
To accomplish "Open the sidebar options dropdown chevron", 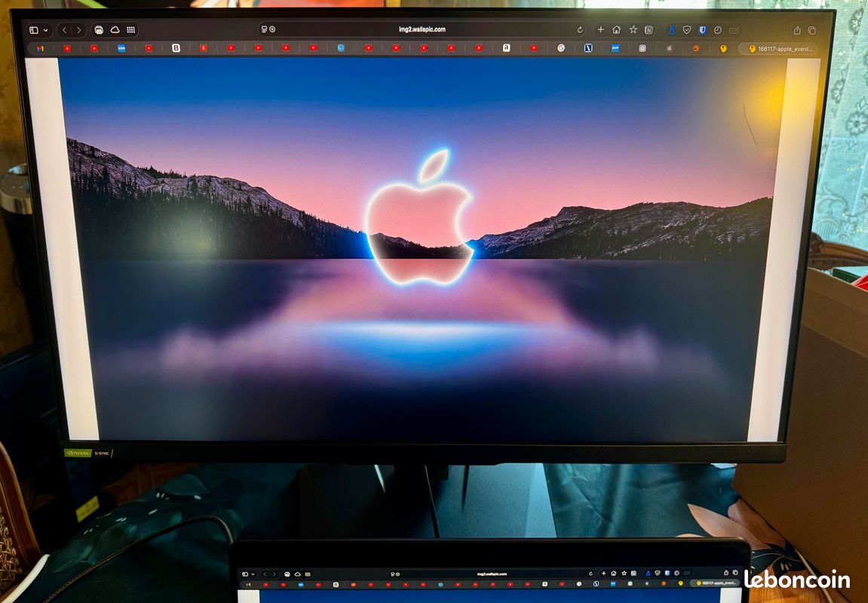I will [45, 30].
